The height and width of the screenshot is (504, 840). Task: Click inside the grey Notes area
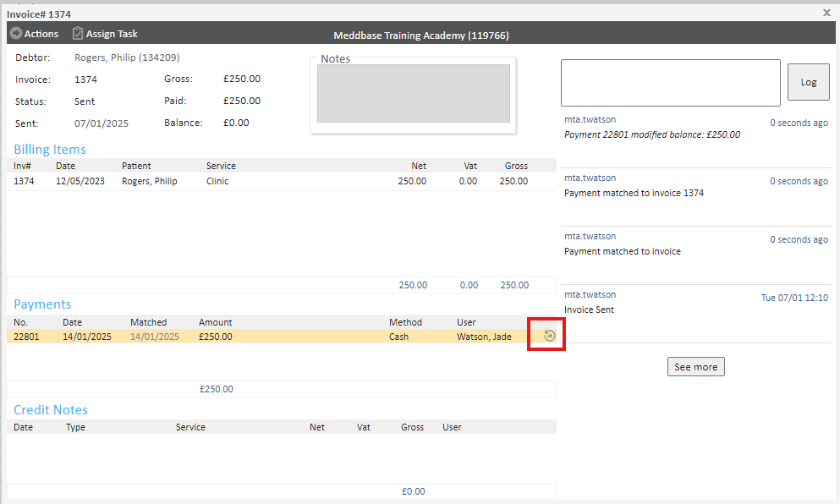(x=413, y=94)
